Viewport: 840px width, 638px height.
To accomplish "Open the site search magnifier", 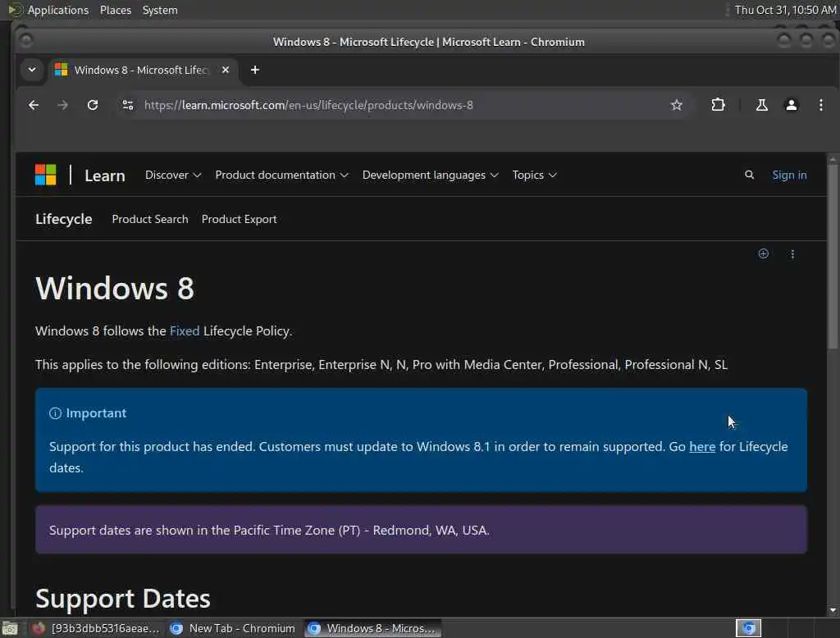I will click(x=750, y=175).
